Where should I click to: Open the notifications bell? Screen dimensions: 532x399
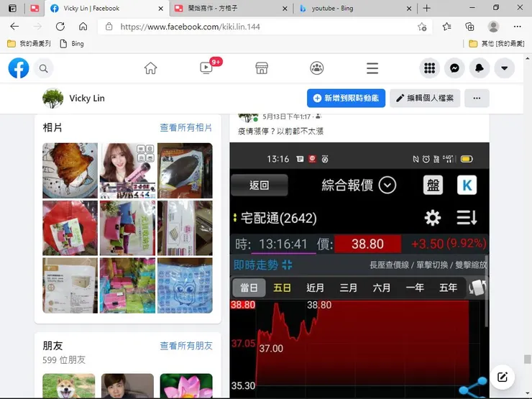click(x=480, y=68)
